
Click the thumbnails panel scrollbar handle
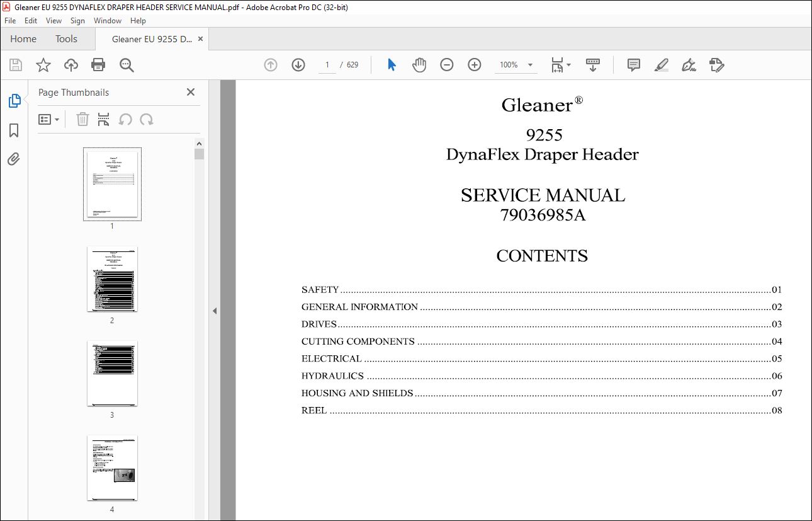200,154
